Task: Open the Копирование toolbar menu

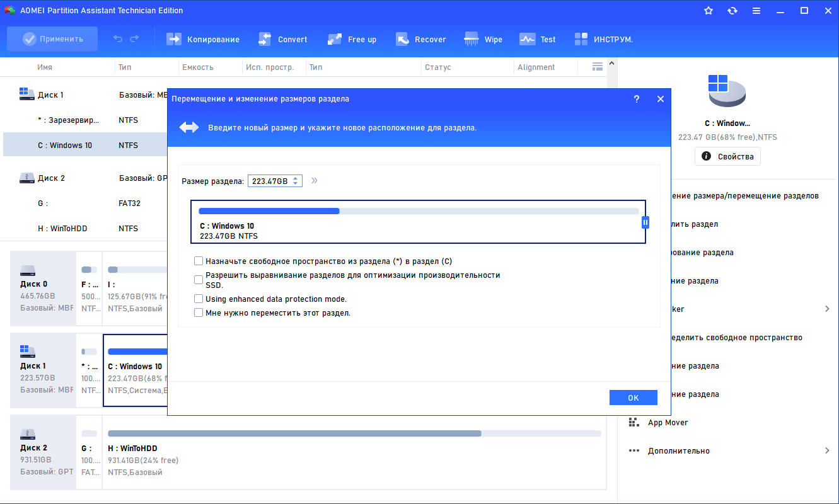Action: 203,39
